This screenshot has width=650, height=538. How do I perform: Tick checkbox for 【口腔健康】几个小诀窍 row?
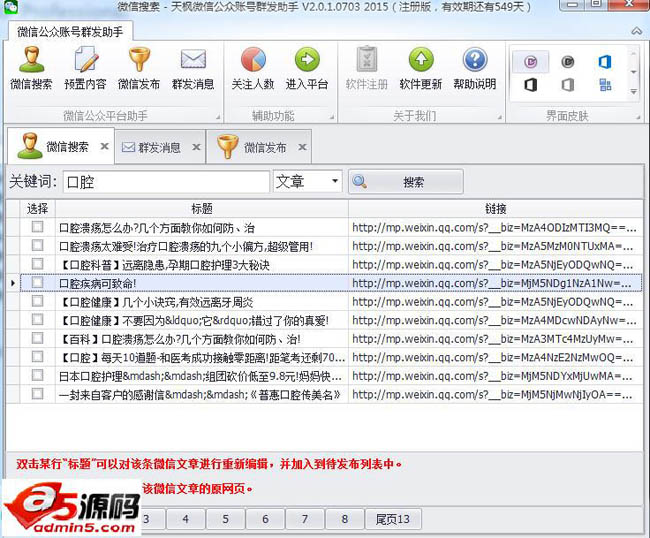(37, 301)
